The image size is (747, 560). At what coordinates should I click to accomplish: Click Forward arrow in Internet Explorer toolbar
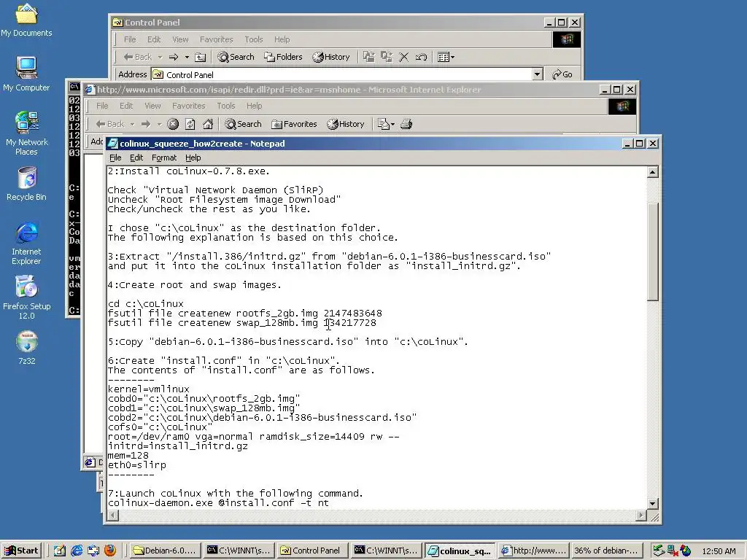click(146, 124)
